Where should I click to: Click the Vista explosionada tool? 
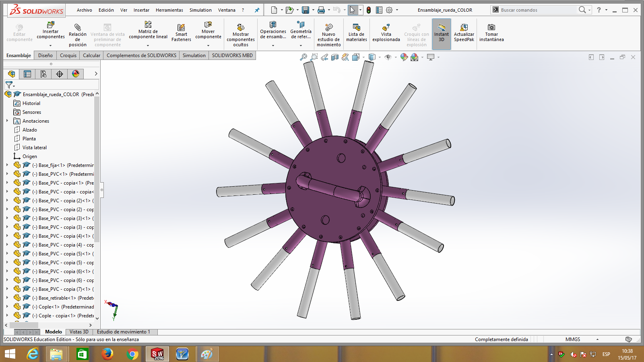tap(386, 33)
